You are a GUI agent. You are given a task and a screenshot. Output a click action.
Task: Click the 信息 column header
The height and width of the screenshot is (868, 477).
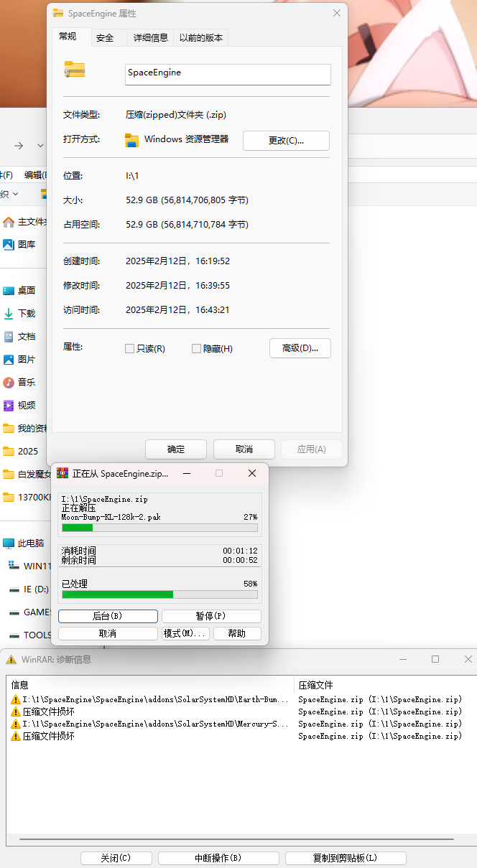click(x=150, y=685)
